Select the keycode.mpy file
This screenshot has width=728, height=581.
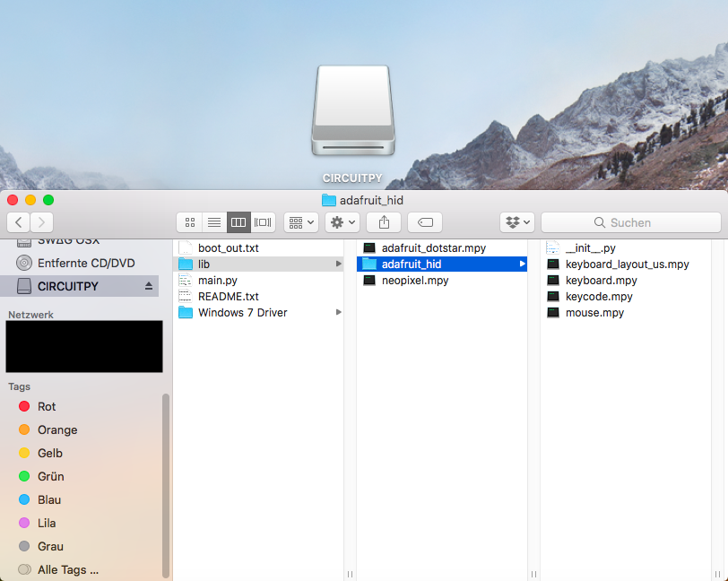click(626, 296)
